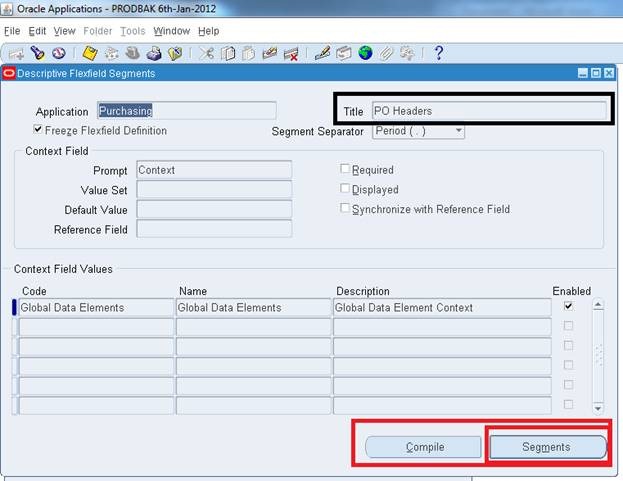Click the Cut scissors icon

[206, 53]
